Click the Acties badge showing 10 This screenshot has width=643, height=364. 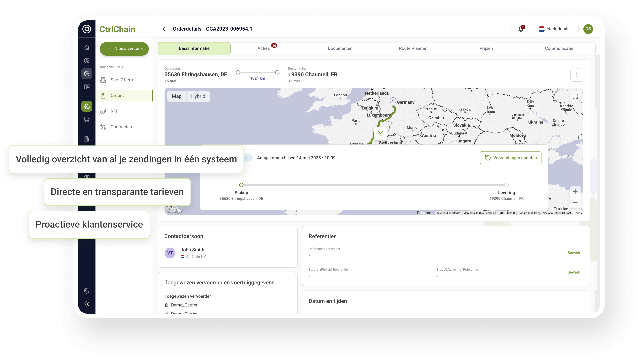coord(274,46)
